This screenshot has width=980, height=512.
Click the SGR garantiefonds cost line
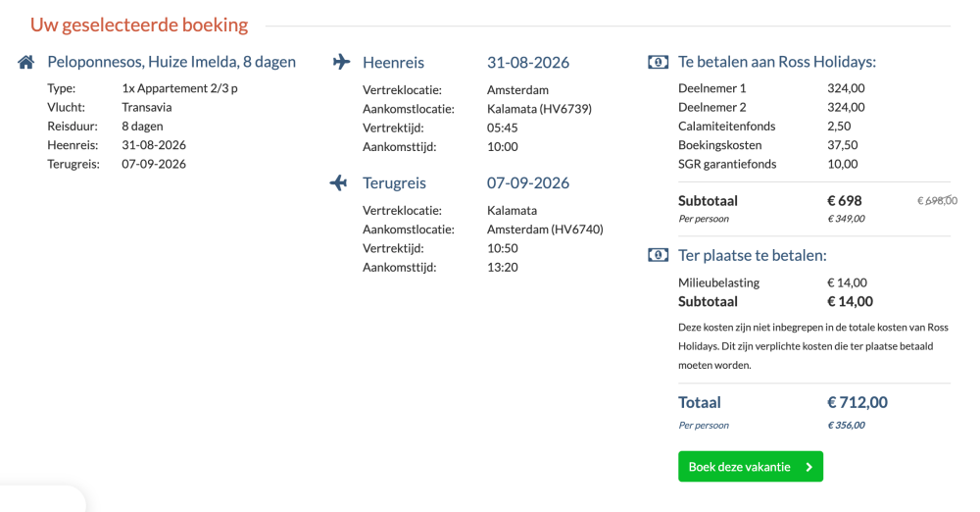click(x=768, y=164)
